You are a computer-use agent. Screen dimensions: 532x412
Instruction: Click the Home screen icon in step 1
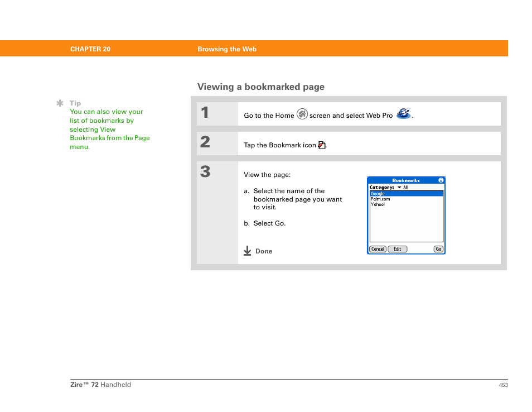(x=302, y=114)
